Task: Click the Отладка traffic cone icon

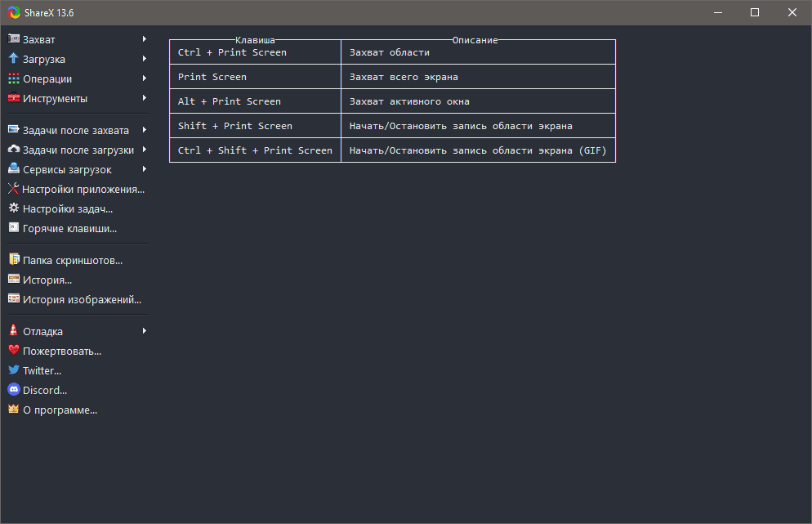Action: point(14,331)
